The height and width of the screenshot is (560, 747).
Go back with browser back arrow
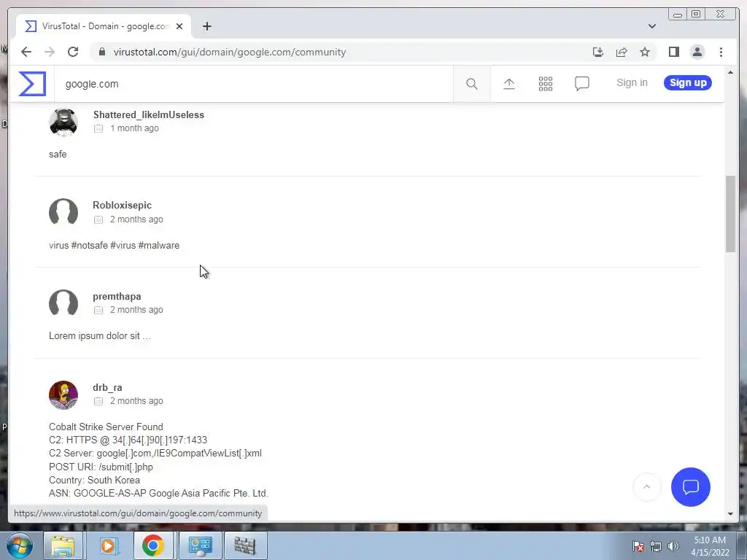pyautogui.click(x=26, y=52)
